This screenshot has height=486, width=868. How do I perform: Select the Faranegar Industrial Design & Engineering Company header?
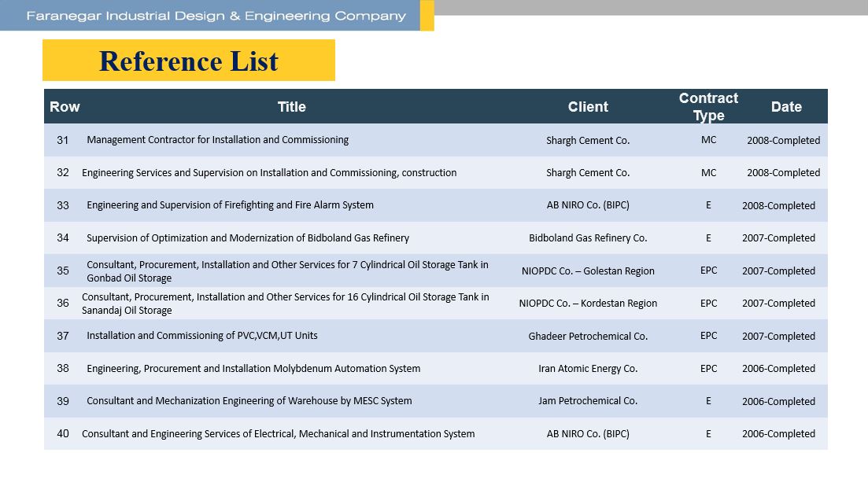[x=216, y=16]
